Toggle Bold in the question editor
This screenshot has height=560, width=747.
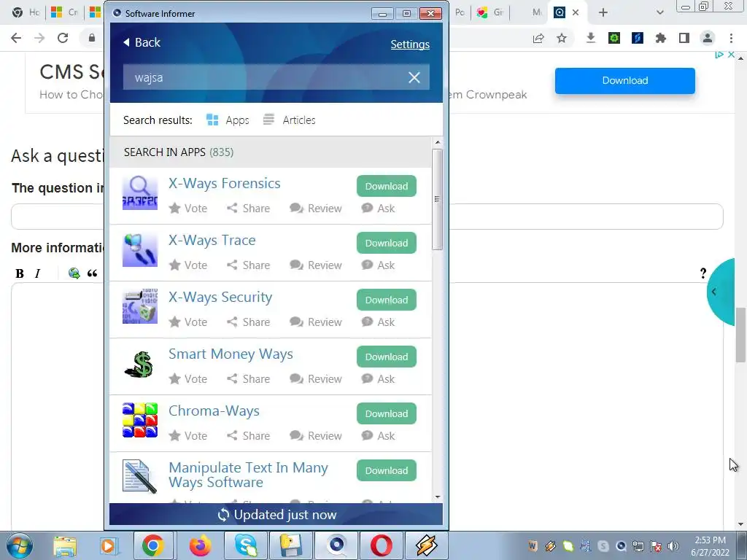point(20,273)
